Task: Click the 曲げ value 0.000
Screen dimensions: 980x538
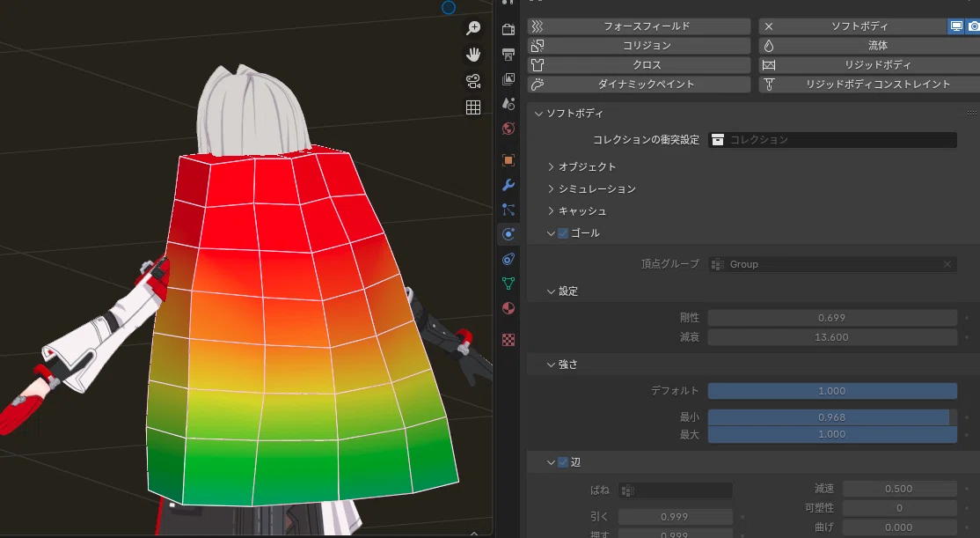Action: pos(899,528)
